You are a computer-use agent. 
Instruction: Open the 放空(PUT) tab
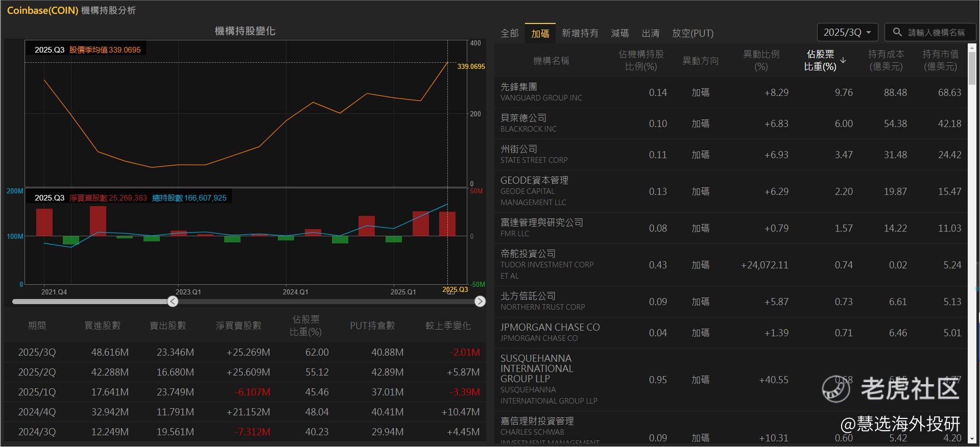pyautogui.click(x=693, y=33)
